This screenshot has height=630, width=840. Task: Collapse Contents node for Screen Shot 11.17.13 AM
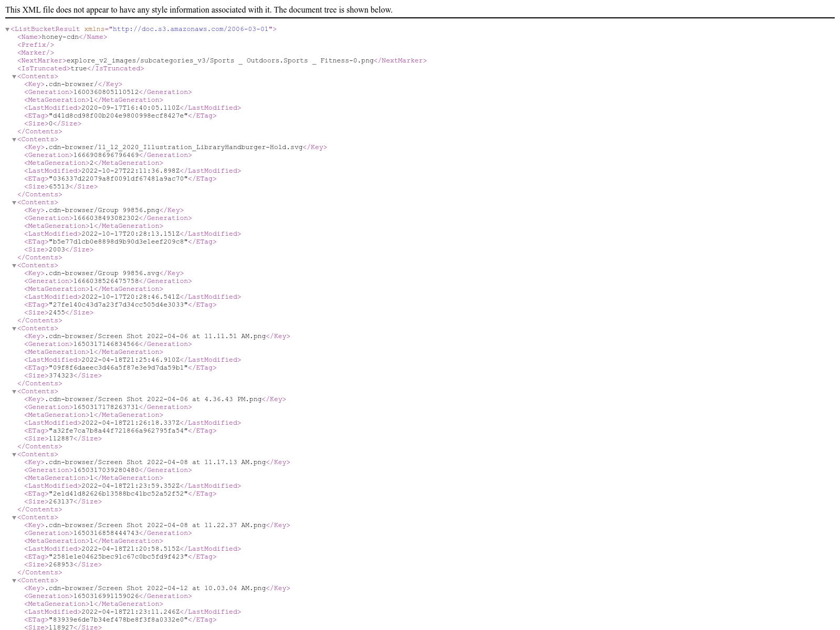tap(14, 455)
